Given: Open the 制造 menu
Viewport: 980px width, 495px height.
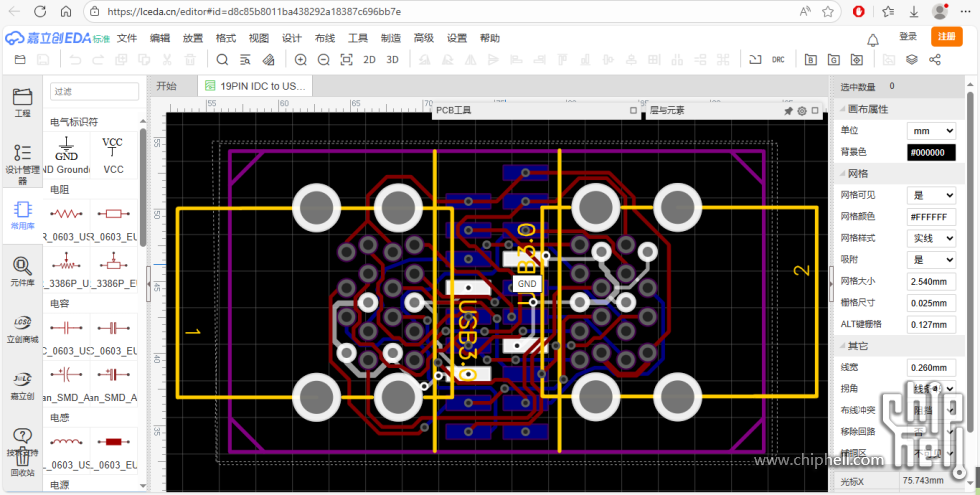Looking at the screenshot, I should tap(391, 38).
